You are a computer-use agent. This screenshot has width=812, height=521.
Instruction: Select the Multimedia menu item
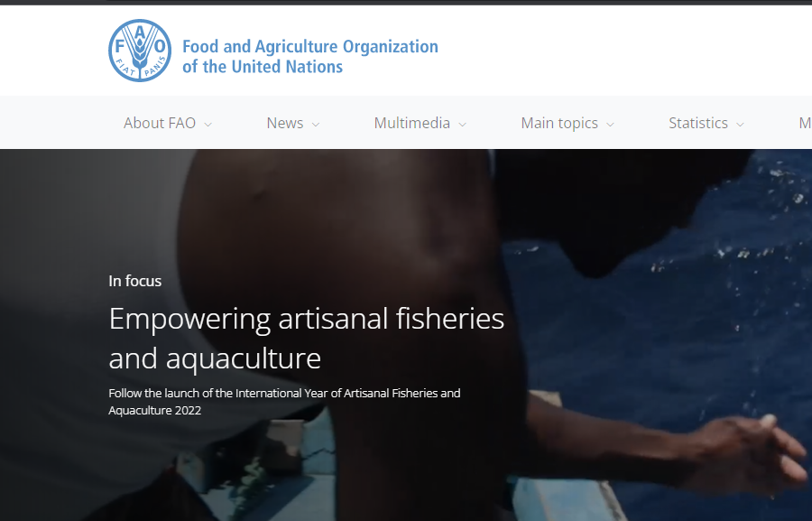tap(411, 123)
